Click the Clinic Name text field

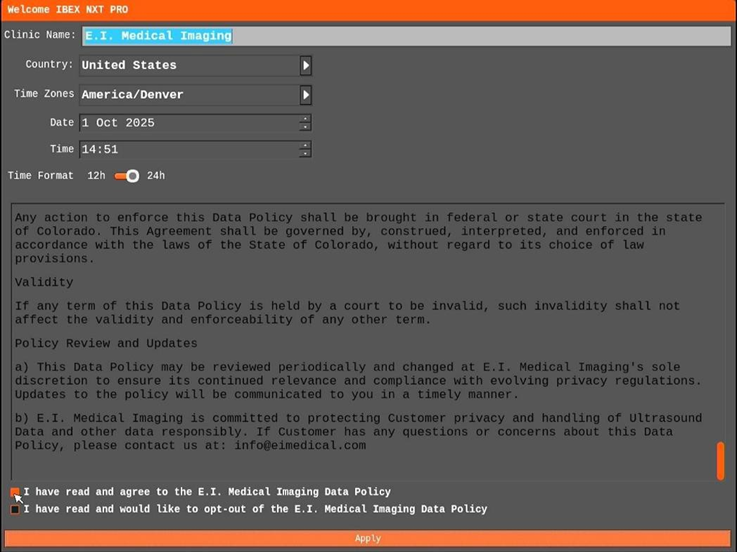(405, 36)
